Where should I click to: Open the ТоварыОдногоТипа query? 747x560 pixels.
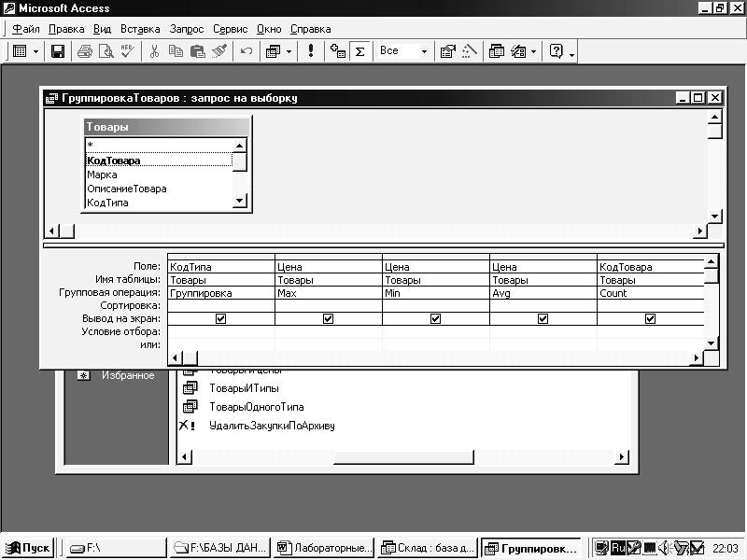[256, 407]
